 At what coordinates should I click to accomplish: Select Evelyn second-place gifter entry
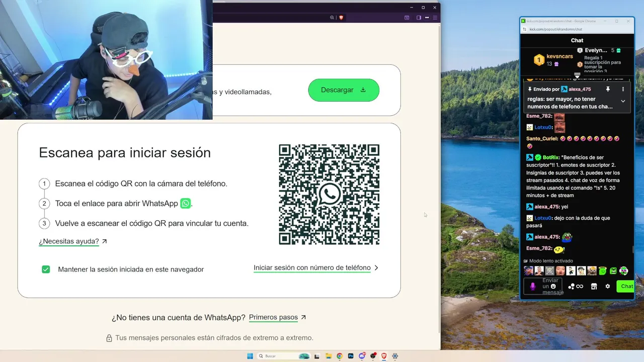(599, 50)
